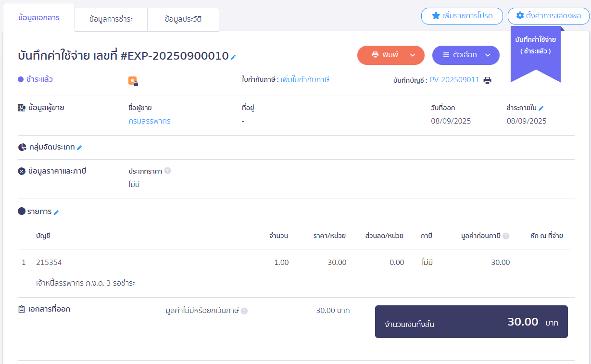The width and height of the screenshot is (591, 364).
Task: Expand the พิมพ์ dropdown arrow
Action: [413, 55]
